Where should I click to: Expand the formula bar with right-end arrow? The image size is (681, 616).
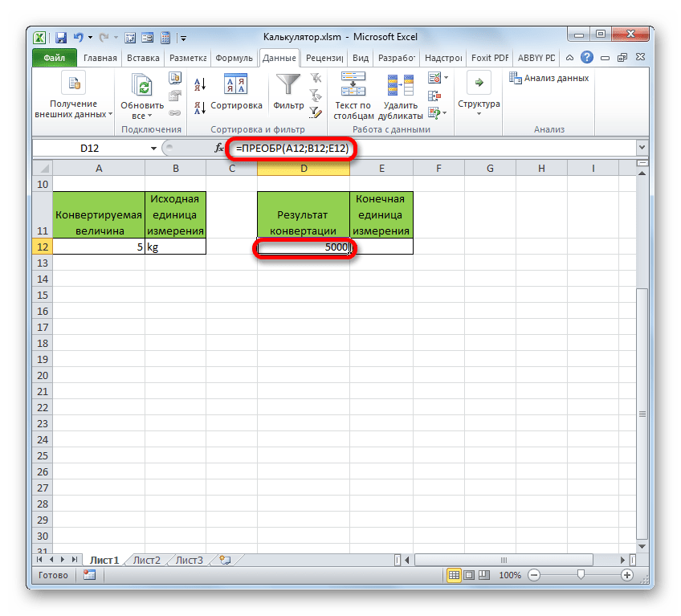pyautogui.click(x=642, y=148)
